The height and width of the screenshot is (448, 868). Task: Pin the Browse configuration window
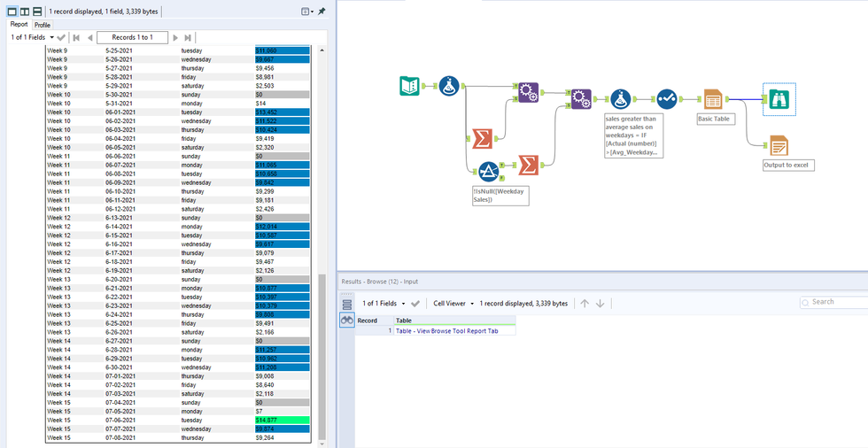click(322, 11)
